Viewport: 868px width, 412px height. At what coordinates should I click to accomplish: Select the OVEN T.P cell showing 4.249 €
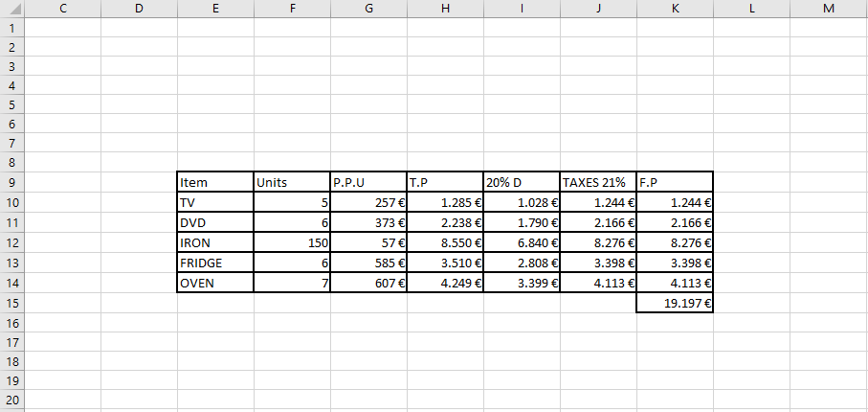(445, 283)
